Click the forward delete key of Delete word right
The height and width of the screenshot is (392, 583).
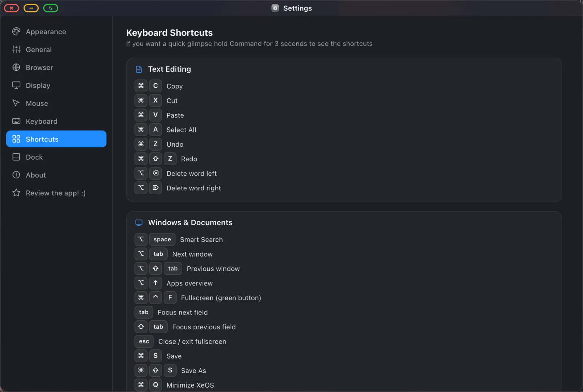tap(156, 188)
